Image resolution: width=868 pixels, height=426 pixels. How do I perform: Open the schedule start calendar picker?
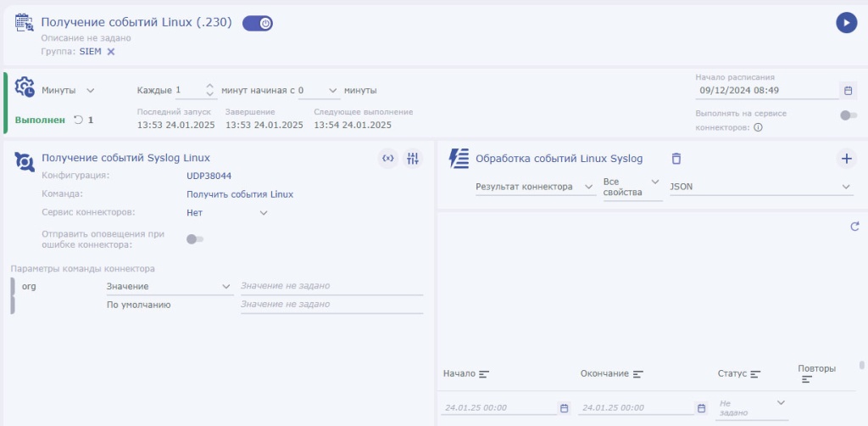pos(848,90)
